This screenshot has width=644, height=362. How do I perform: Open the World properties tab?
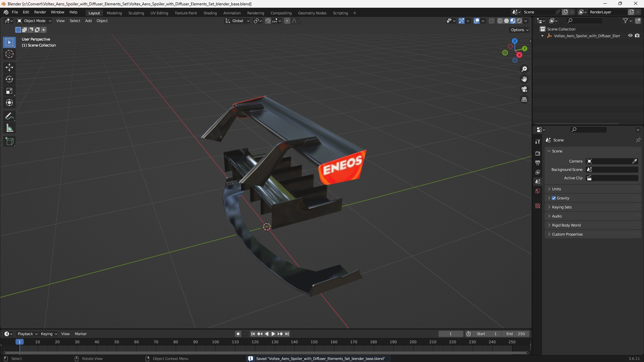(538, 191)
